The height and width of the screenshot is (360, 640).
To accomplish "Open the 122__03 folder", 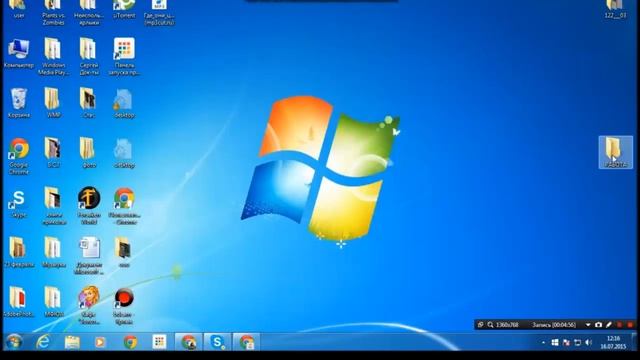I will [615, 9].
